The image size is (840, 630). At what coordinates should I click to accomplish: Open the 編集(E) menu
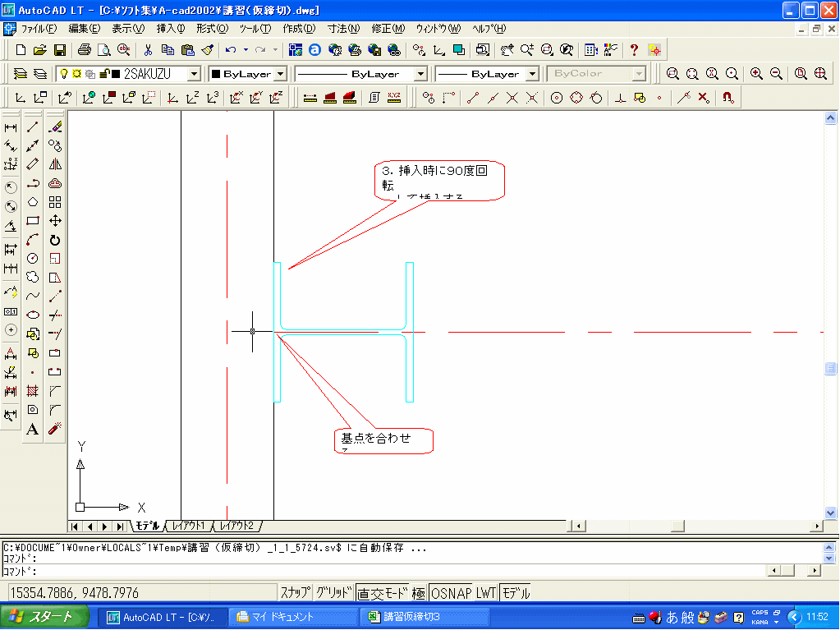point(84,29)
